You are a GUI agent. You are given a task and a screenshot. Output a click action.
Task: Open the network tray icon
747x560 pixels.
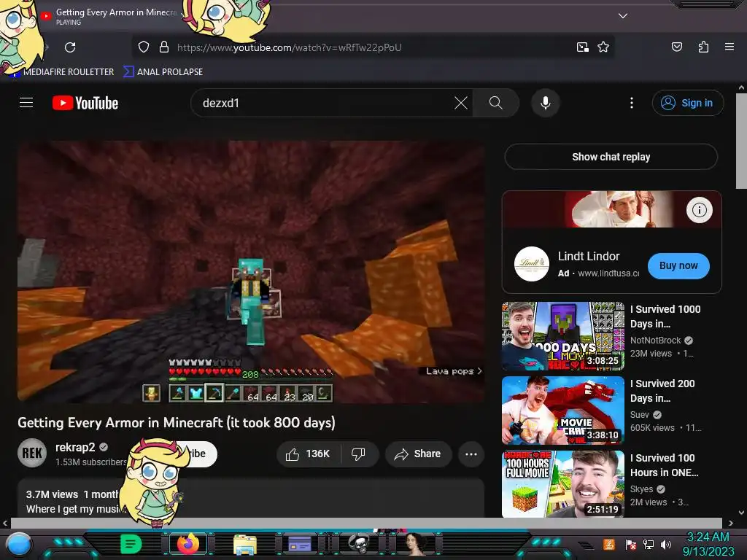click(648, 544)
